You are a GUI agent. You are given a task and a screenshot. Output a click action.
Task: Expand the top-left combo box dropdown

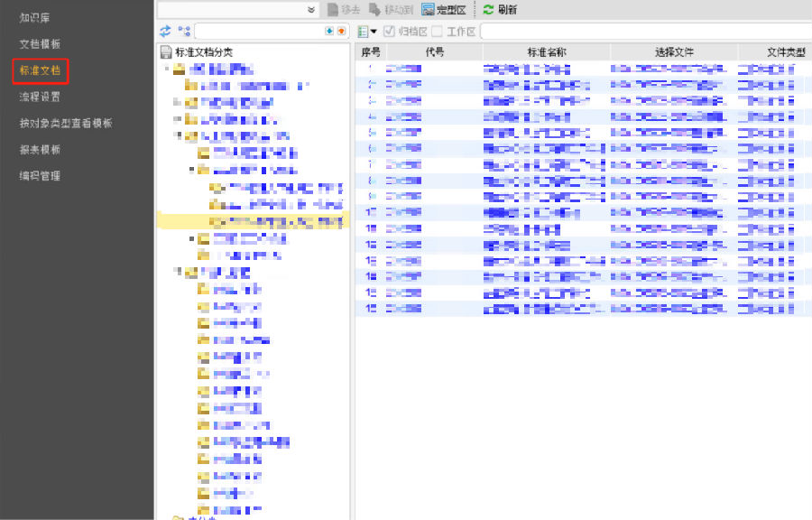pos(311,10)
